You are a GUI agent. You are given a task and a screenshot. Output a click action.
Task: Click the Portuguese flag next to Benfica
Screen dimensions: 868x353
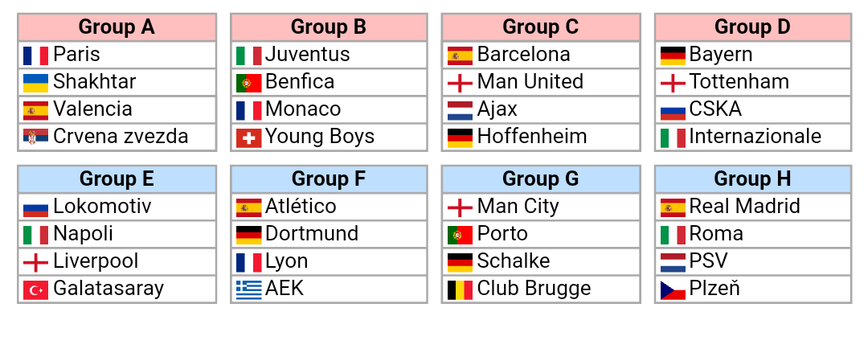[x=248, y=83]
